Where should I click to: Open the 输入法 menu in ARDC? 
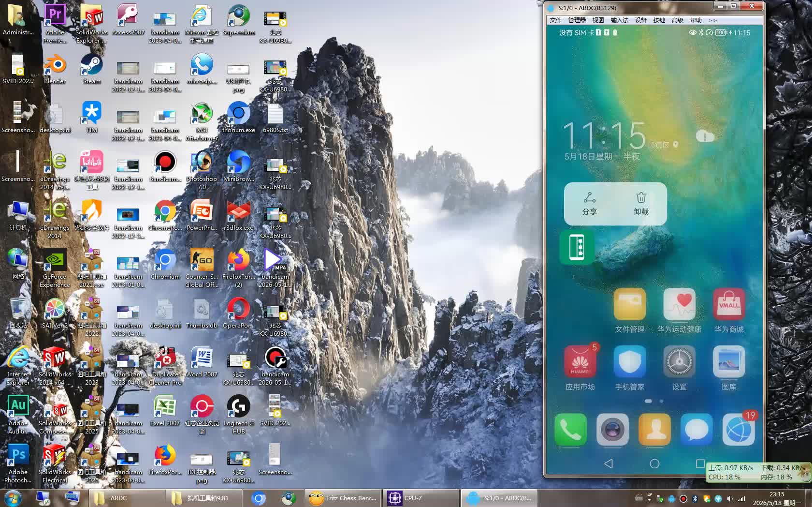pyautogui.click(x=619, y=20)
